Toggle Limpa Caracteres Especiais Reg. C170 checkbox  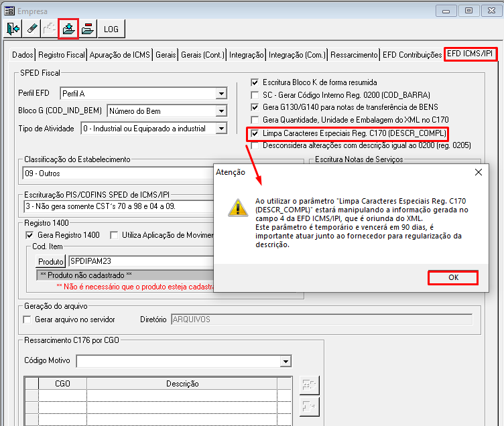(x=255, y=133)
